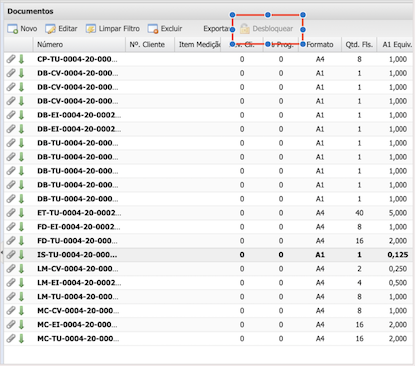This screenshot has width=416, height=366.
Task: Click the Limpar Filtro button label
Action: pyautogui.click(x=119, y=29)
